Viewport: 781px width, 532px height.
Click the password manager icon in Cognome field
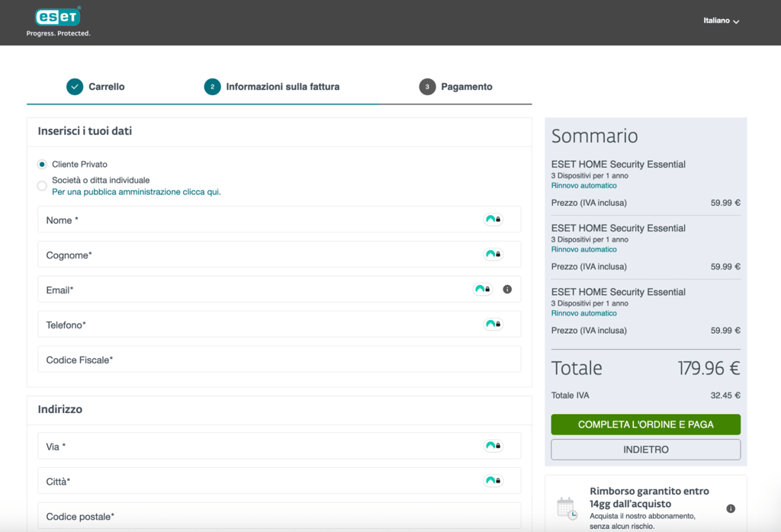[493, 255]
